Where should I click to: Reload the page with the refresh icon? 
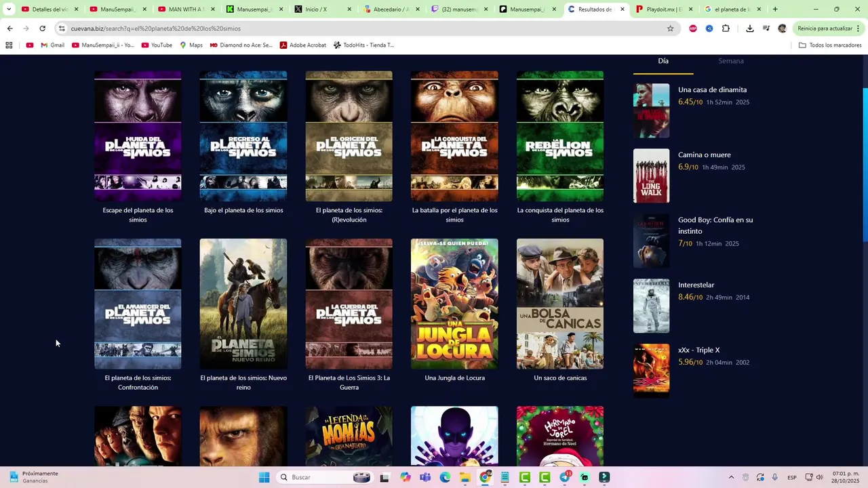tap(42, 28)
